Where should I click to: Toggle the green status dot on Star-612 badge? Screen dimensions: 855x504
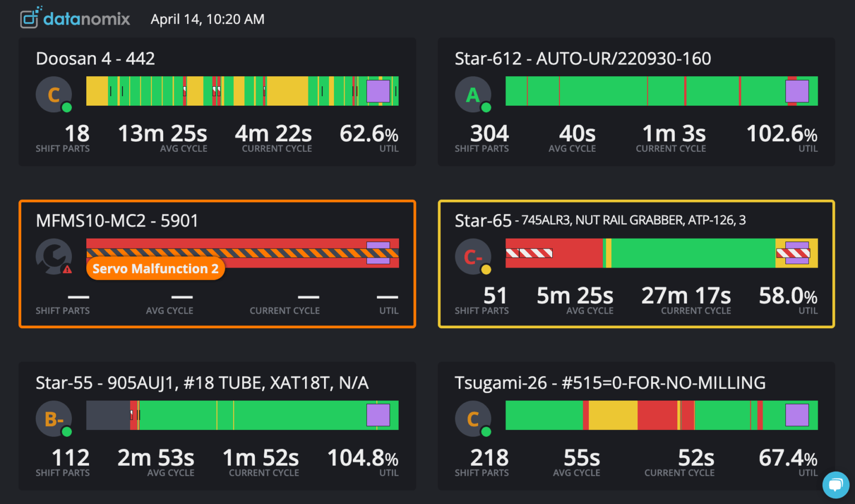click(x=486, y=108)
